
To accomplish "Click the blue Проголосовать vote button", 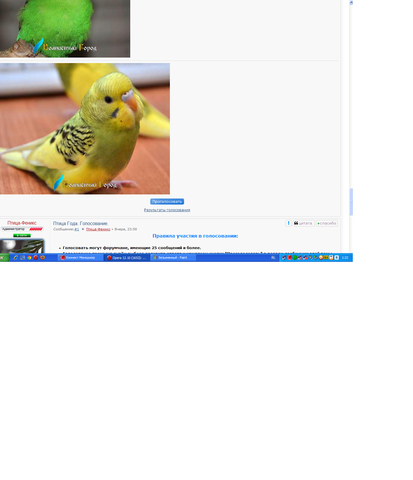I will click(167, 201).
